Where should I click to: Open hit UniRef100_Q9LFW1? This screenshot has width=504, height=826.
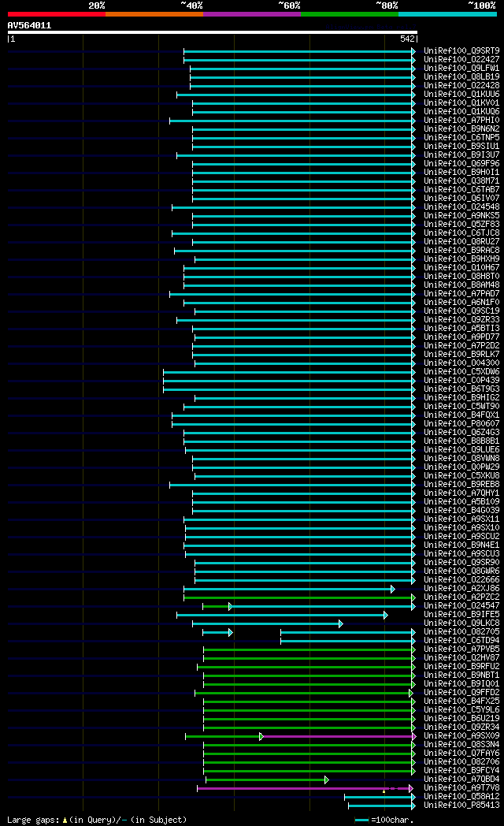tap(461, 69)
